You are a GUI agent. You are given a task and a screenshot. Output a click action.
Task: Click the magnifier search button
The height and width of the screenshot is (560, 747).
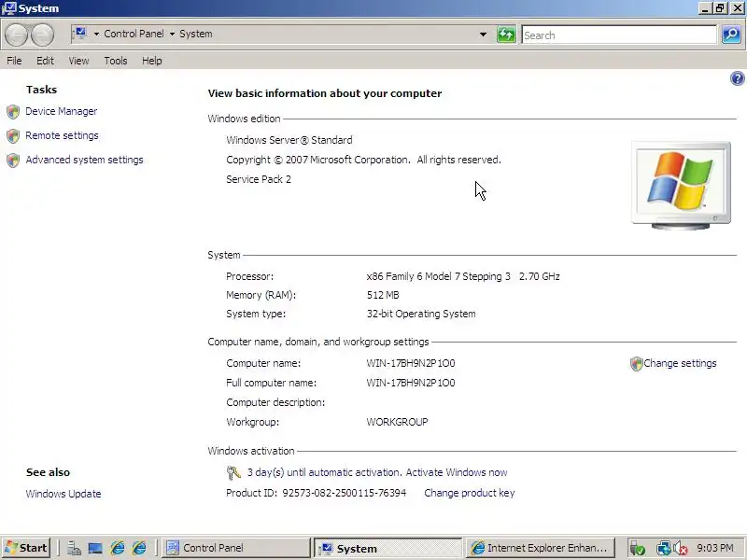(x=731, y=35)
